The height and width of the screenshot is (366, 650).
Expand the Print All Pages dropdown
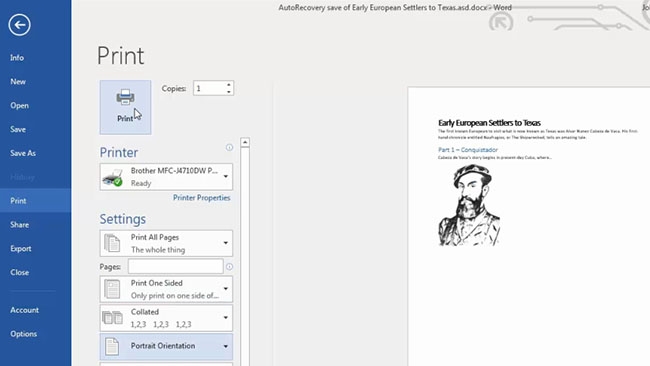[166, 243]
